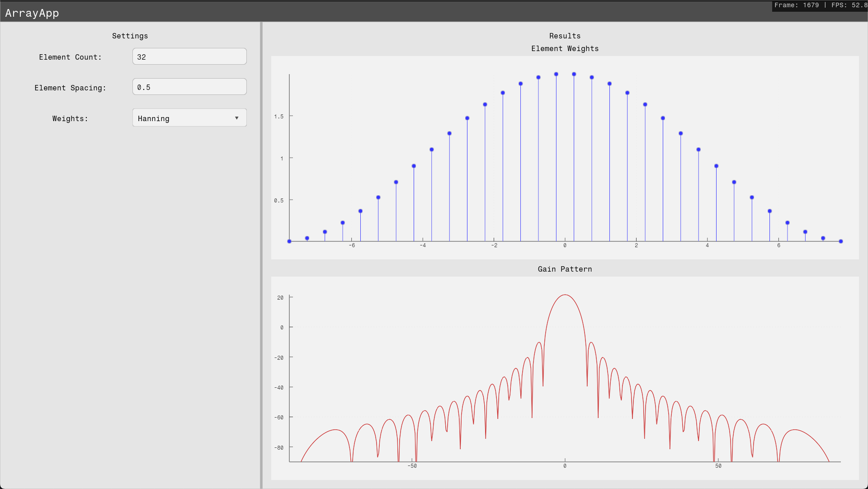Click the Element Spacing input field
The width and height of the screenshot is (868, 489).
click(x=189, y=87)
